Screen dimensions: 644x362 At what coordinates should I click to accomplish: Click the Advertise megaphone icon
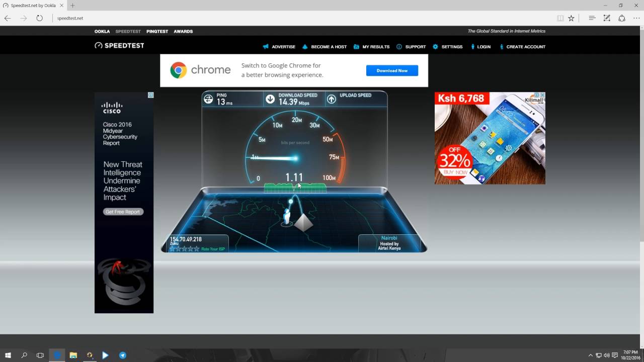point(266,47)
